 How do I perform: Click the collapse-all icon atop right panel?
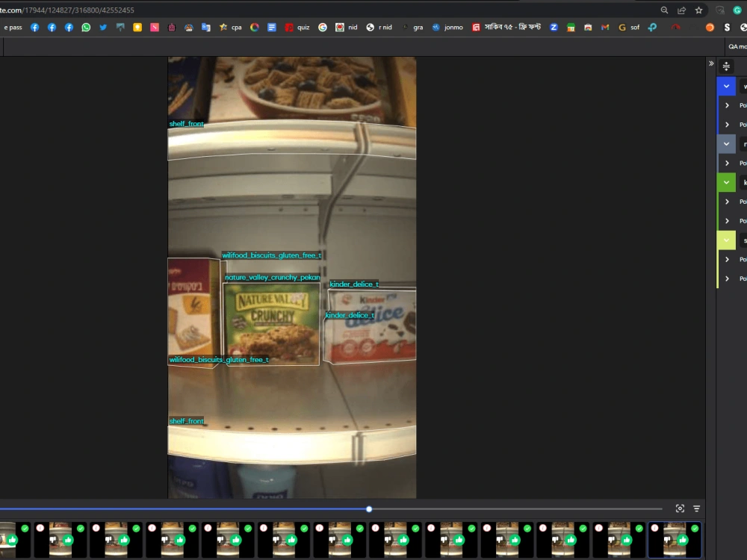pos(726,66)
